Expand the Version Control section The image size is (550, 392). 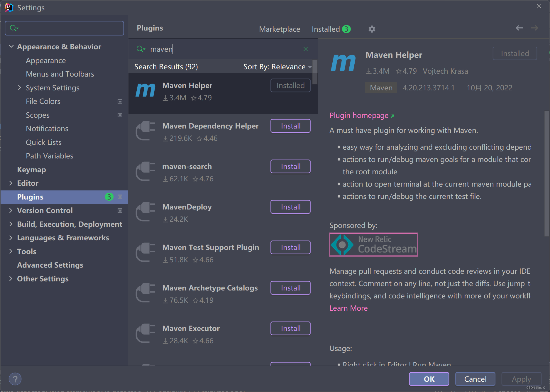(x=11, y=210)
